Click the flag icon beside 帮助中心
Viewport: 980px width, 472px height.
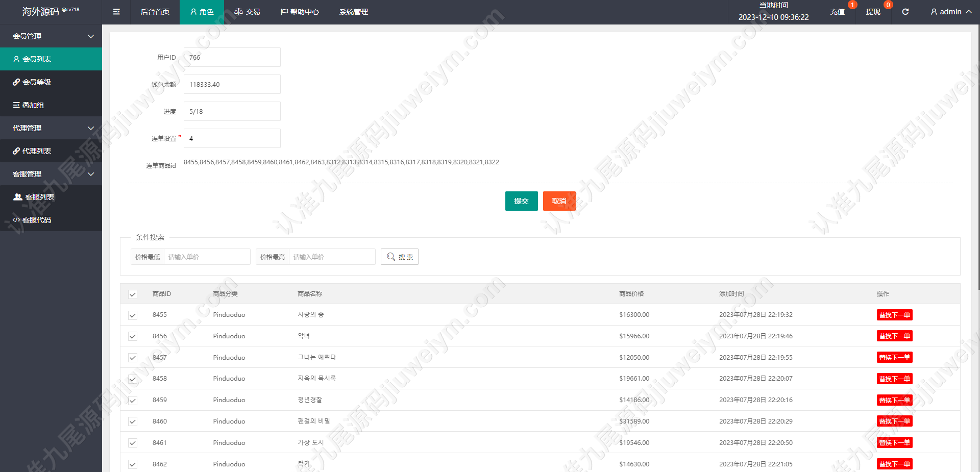click(284, 12)
